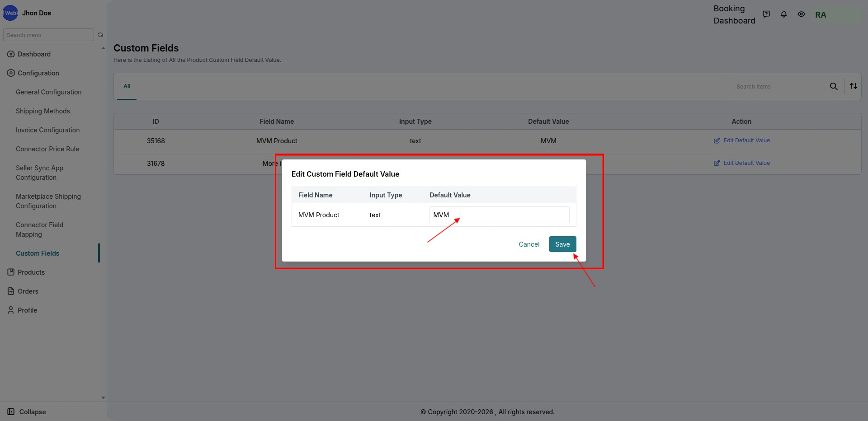Click the Default Value table column header
The image size is (868, 421).
548,122
